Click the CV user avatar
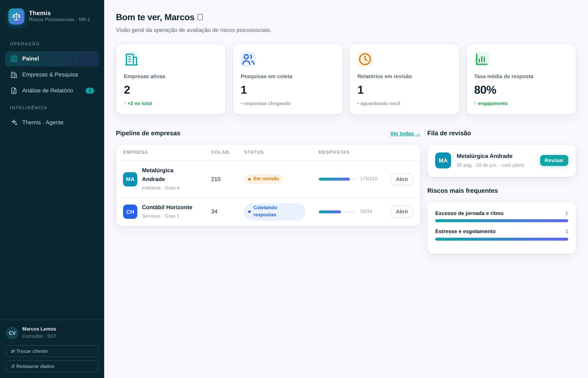This screenshot has width=588, height=378. (x=12, y=333)
